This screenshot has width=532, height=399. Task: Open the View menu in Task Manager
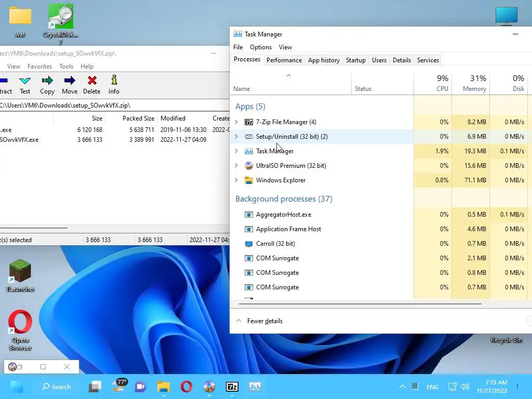point(285,47)
